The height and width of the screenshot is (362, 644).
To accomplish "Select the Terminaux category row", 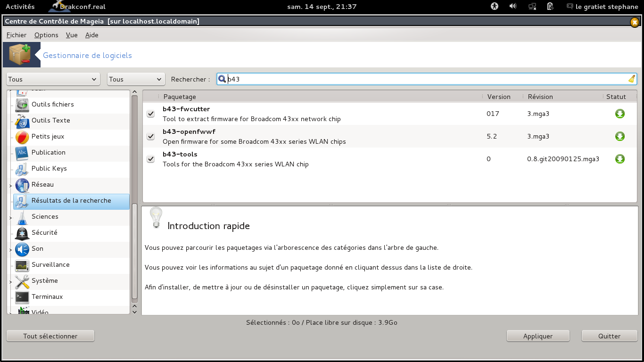I will (69, 297).
